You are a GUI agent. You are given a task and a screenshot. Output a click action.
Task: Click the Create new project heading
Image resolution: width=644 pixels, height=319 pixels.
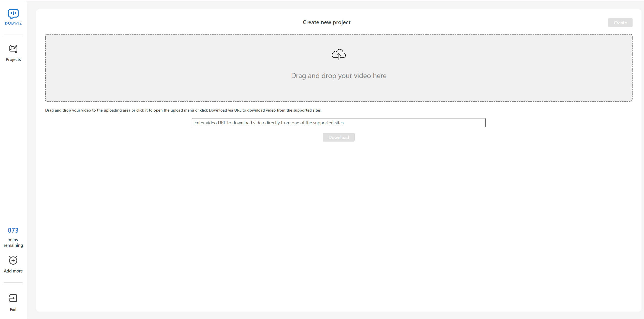[326, 22]
